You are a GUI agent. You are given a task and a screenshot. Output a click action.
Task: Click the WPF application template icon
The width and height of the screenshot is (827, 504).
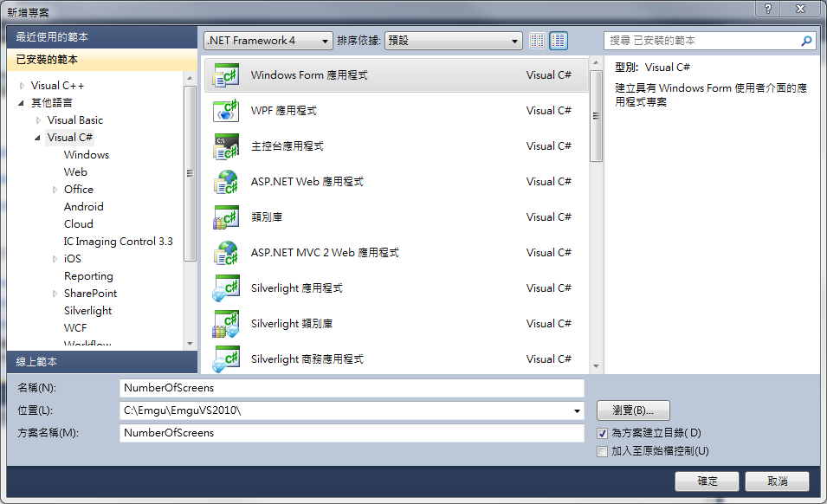point(226,111)
